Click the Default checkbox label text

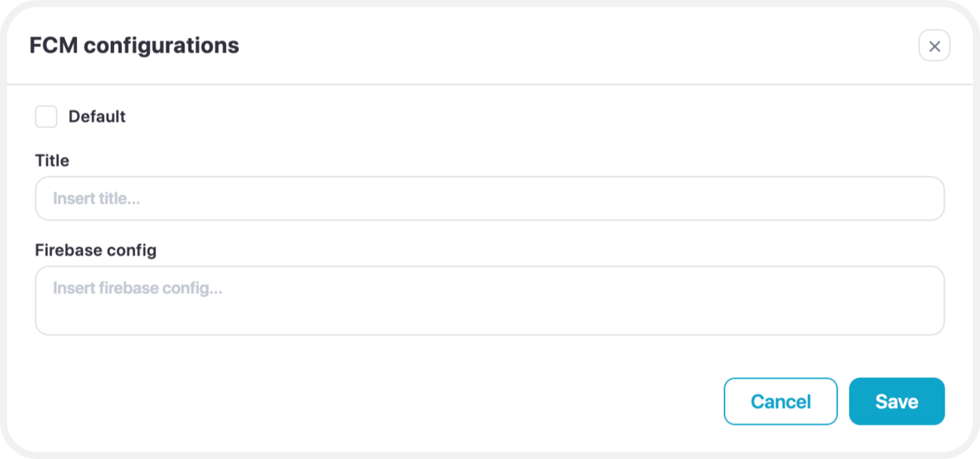(x=97, y=117)
